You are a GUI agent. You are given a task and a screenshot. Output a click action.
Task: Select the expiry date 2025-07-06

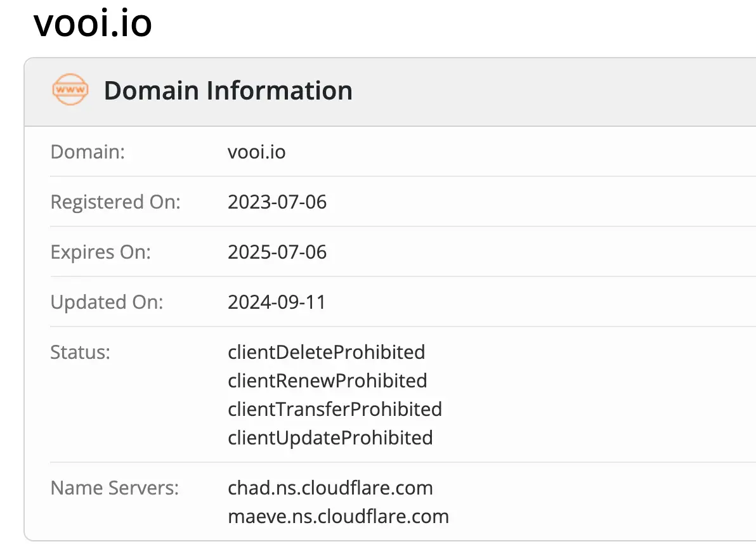click(277, 252)
